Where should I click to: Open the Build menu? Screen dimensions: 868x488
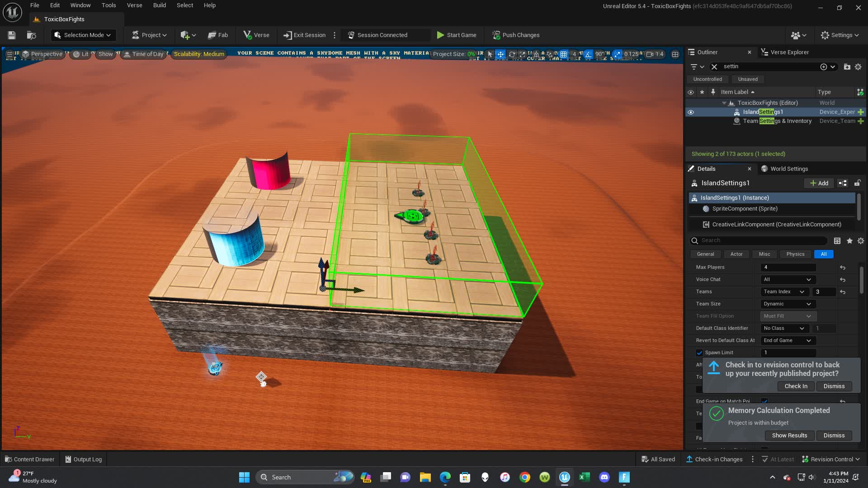coord(159,5)
